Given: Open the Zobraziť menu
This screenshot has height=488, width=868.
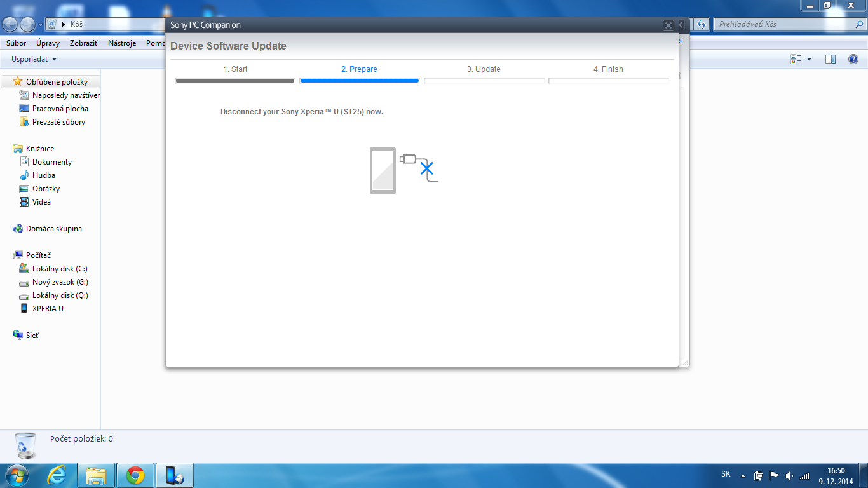Looking at the screenshot, I should click(84, 43).
